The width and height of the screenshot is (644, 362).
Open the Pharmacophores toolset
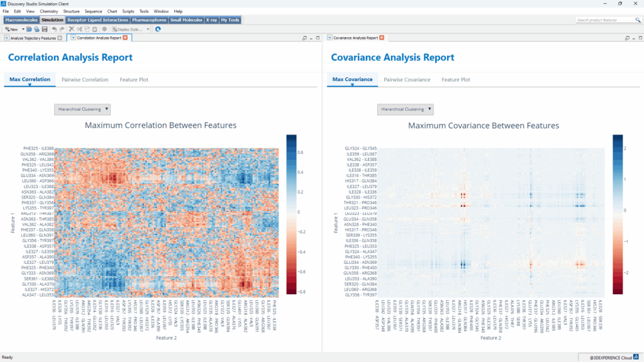click(149, 19)
